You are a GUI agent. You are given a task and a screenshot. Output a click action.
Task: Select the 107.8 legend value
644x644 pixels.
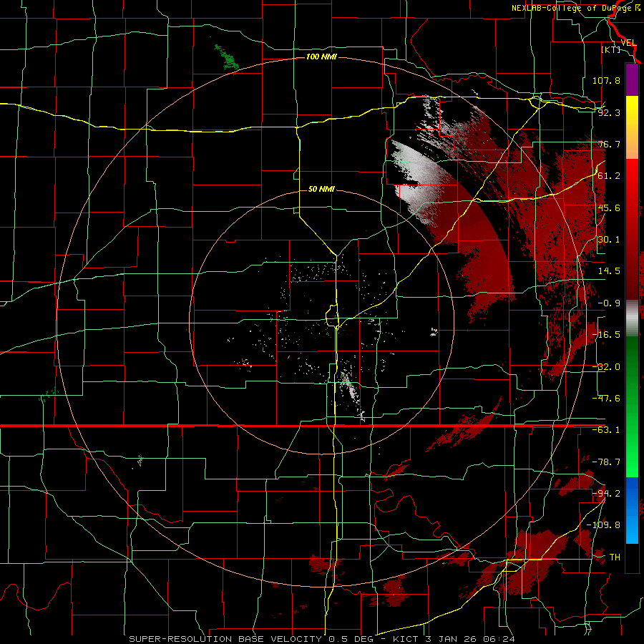(x=606, y=80)
